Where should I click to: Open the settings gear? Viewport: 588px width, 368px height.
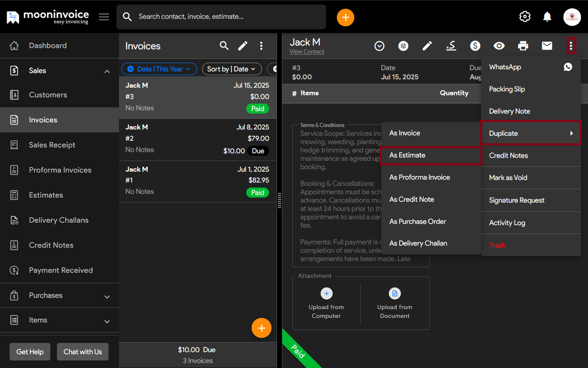(x=525, y=17)
